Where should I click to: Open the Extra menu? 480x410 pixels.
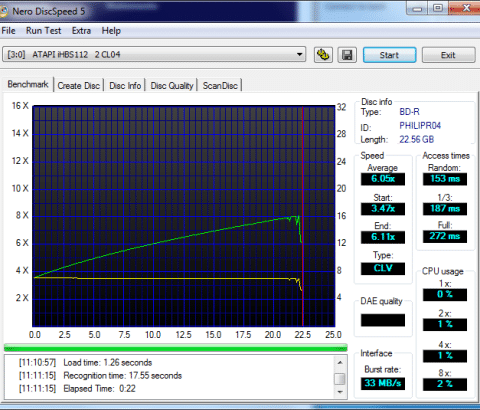[81, 31]
